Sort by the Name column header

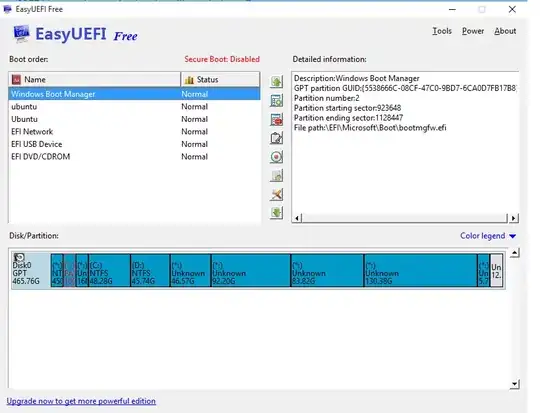click(95, 80)
